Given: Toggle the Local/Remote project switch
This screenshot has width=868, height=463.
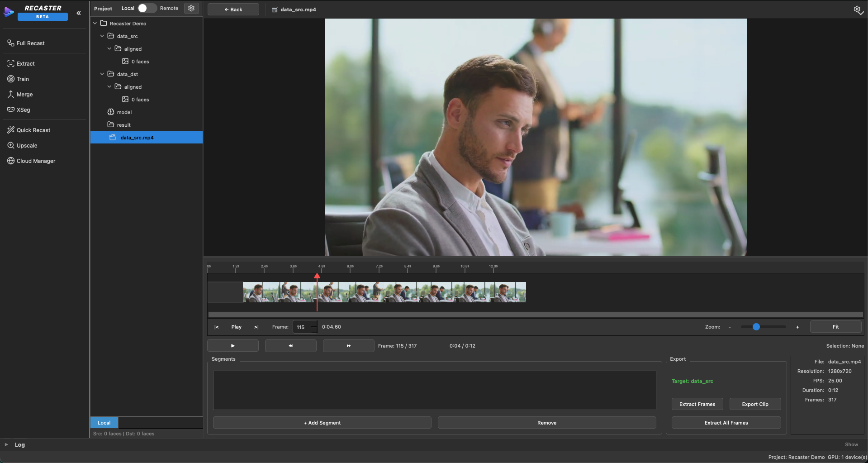Looking at the screenshot, I should (x=147, y=8).
